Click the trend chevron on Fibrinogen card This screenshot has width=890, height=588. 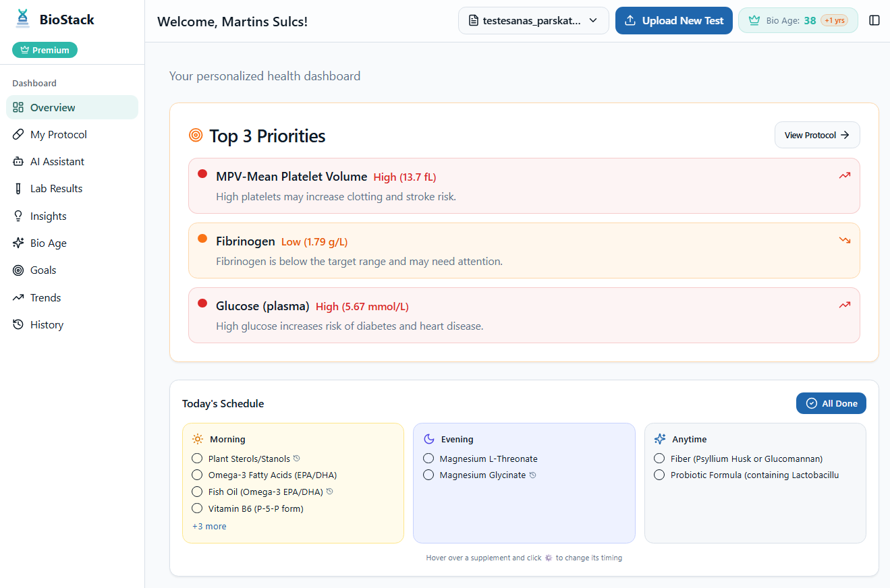point(844,239)
